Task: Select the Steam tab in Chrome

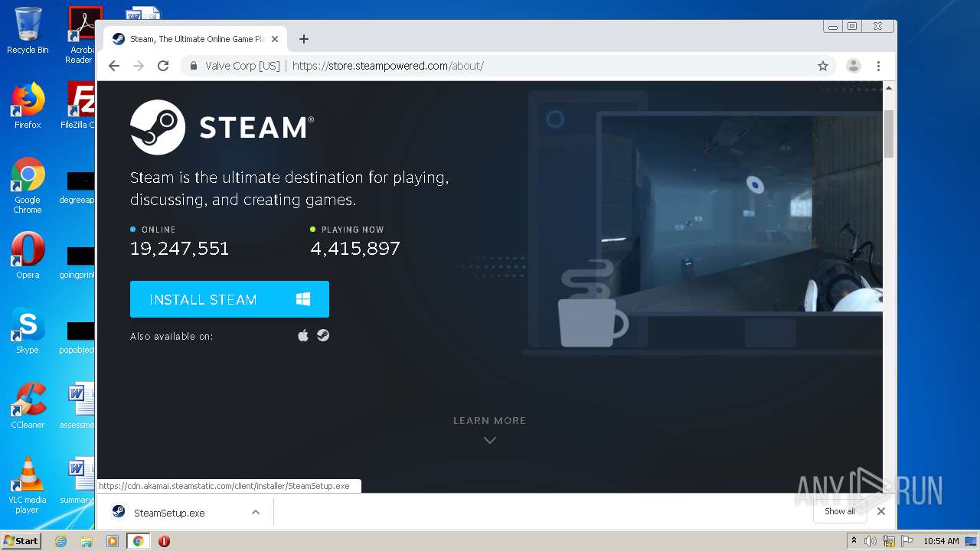Action: [x=194, y=39]
